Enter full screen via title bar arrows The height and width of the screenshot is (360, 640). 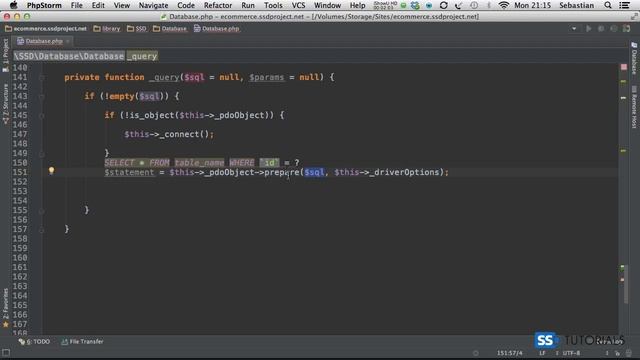click(x=634, y=16)
